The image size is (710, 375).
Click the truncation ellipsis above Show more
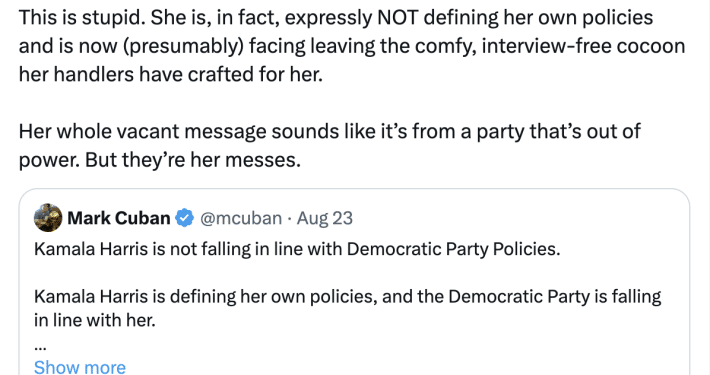coord(40,346)
